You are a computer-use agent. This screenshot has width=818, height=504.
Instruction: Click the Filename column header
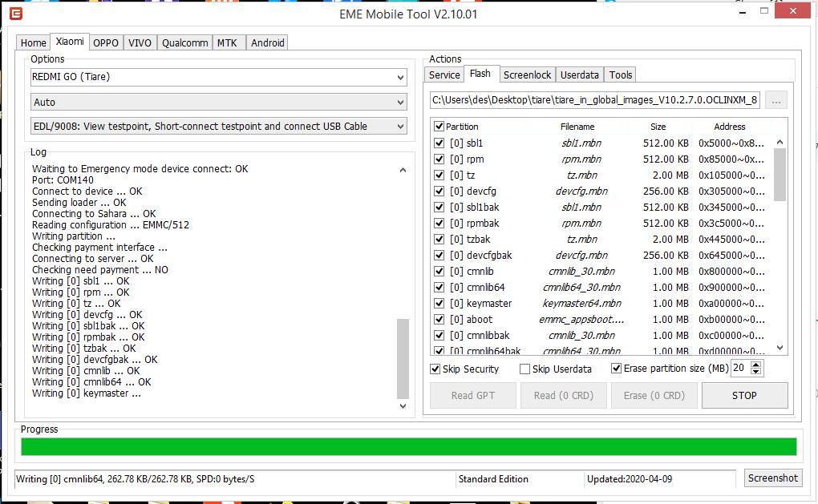click(x=577, y=127)
